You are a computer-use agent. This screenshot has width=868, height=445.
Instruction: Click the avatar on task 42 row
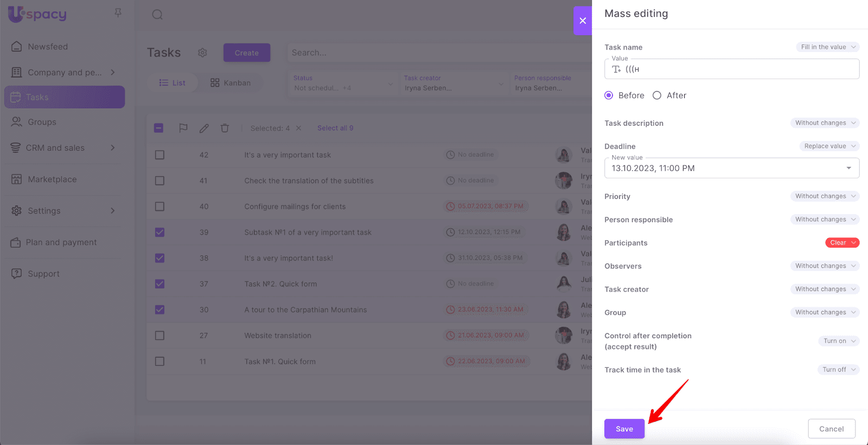(x=564, y=155)
